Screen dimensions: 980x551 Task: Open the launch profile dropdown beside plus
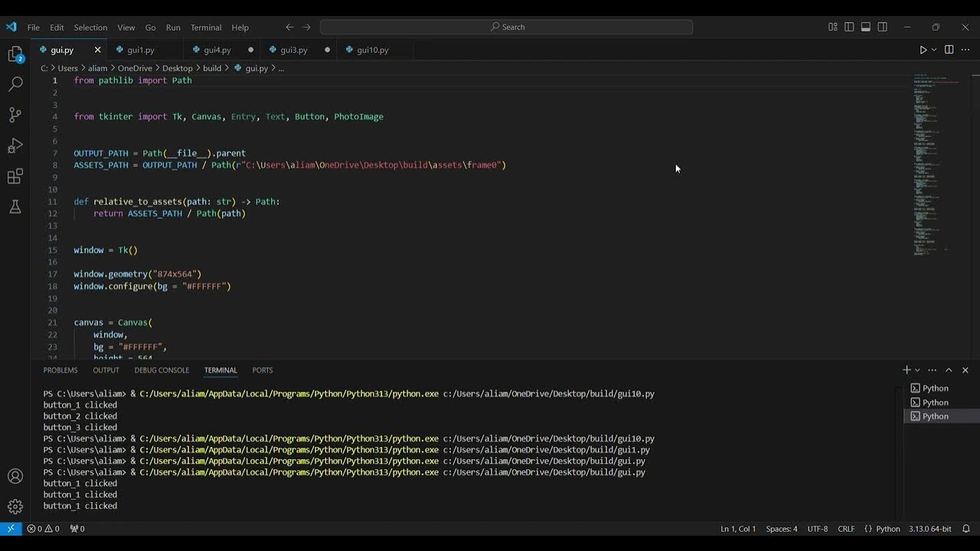coord(917,370)
